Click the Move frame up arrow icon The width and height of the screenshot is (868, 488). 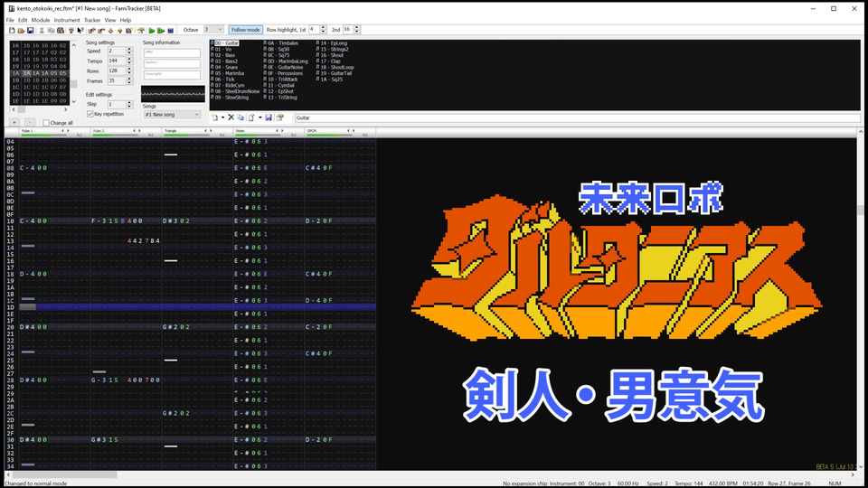click(x=119, y=31)
